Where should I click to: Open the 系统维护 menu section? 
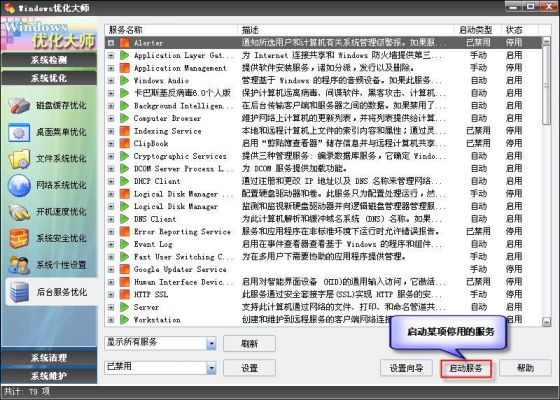(49, 376)
